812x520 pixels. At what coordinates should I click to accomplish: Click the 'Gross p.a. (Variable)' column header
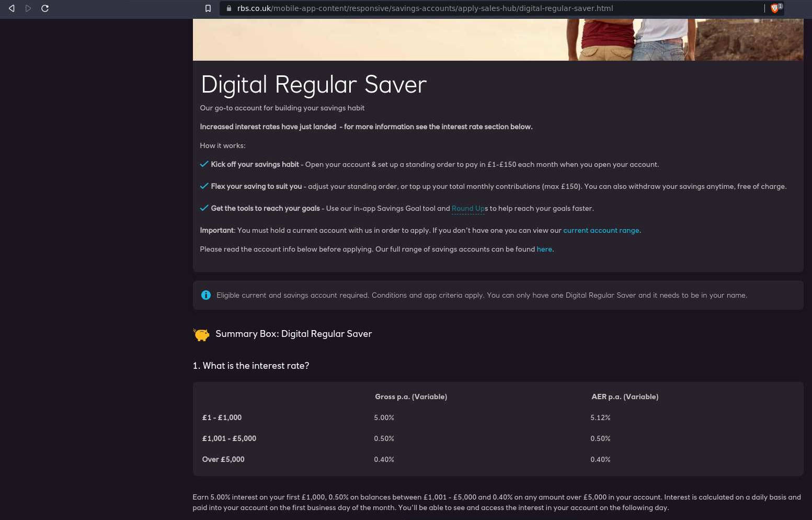tap(411, 397)
